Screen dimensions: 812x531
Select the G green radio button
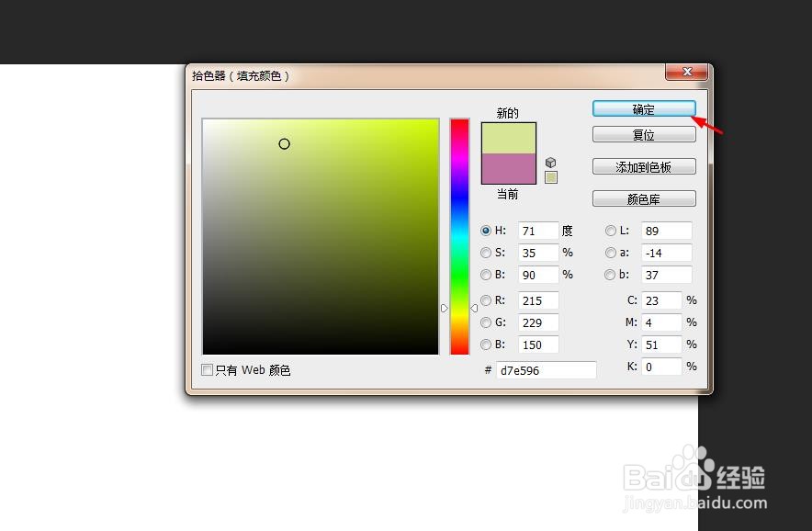[486, 322]
